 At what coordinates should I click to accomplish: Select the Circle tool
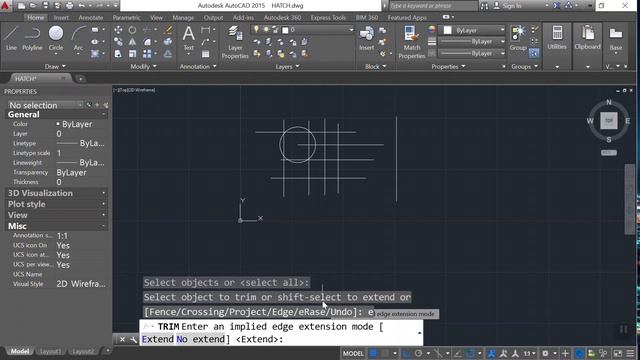(56, 38)
